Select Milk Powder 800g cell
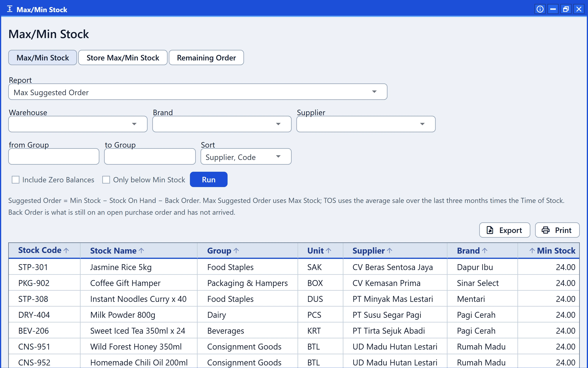The image size is (588, 368). tap(139, 315)
